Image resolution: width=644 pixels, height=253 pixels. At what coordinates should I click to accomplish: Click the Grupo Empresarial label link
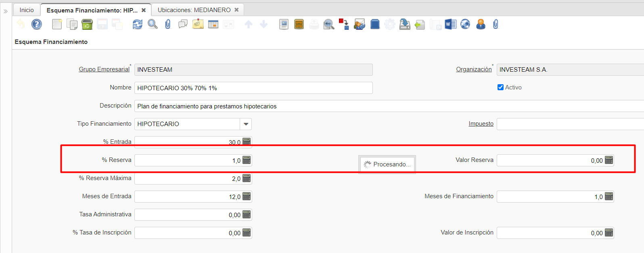[x=104, y=69]
